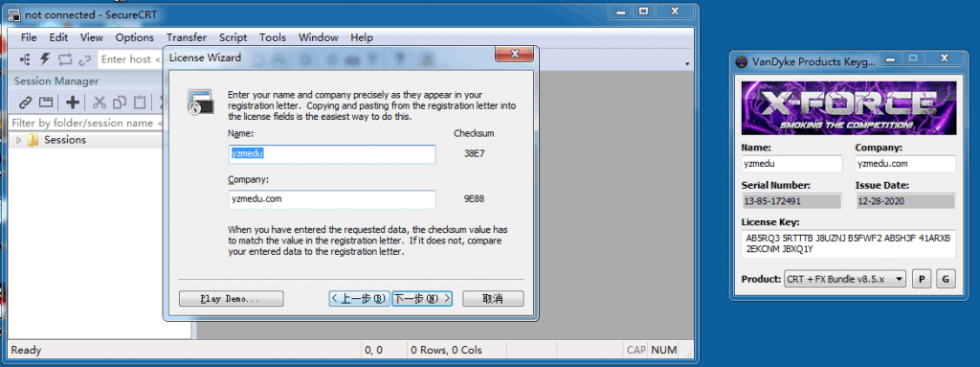Click the Name field in License Wizard

click(332, 154)
